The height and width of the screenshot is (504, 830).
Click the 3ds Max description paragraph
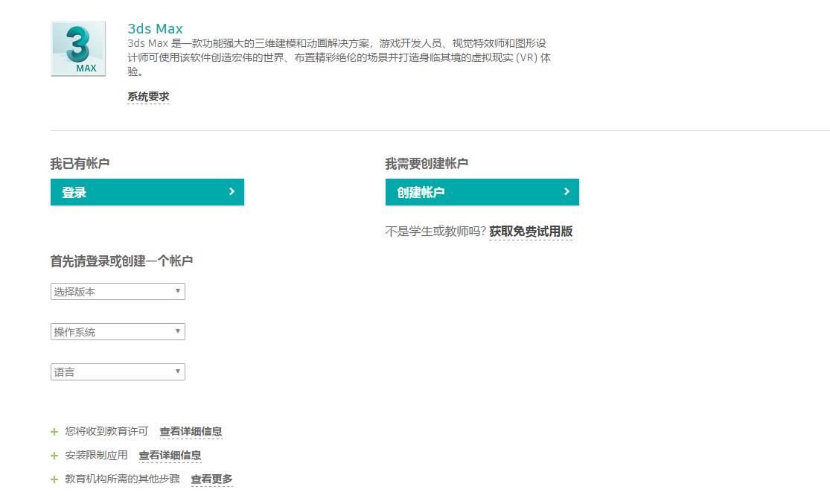click(x=339, y=57)
